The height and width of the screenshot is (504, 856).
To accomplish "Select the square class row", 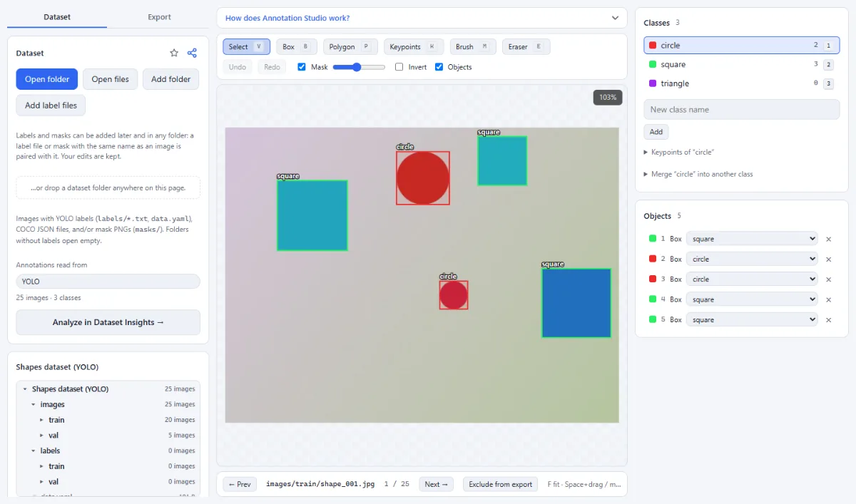I will (742, 64).
